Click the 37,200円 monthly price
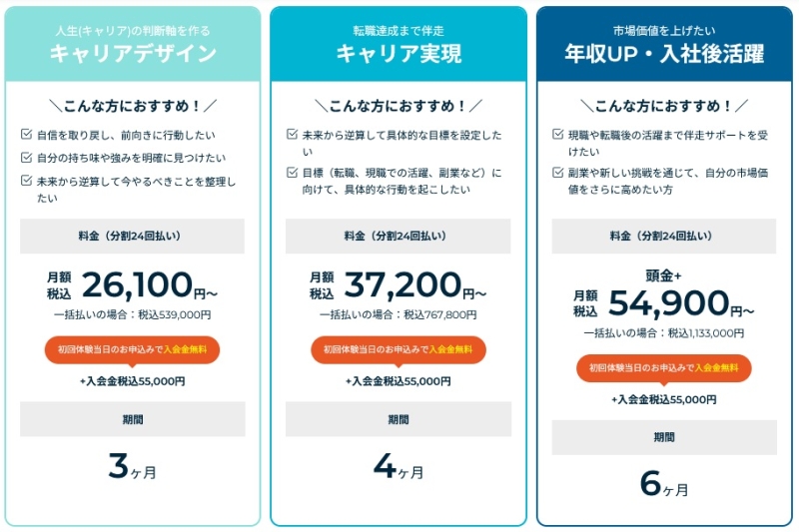 click(x=402, y=285)
